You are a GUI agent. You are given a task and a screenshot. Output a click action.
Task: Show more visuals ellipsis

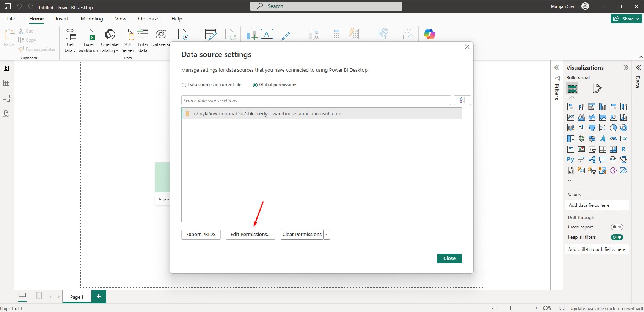tap(571, 181)
